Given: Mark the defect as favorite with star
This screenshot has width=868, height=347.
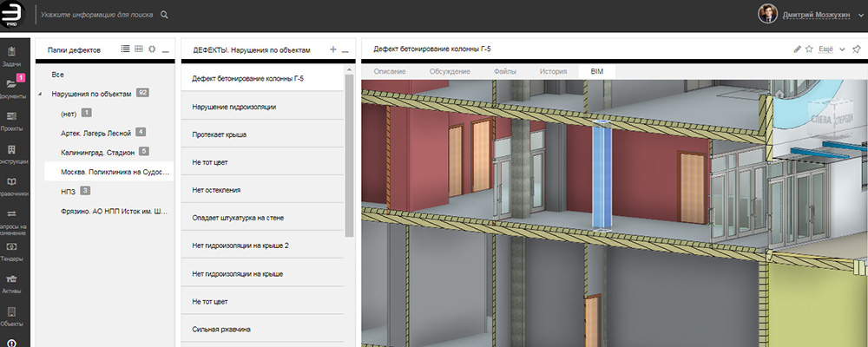Looking at the screenshot, I should [809, 49].
